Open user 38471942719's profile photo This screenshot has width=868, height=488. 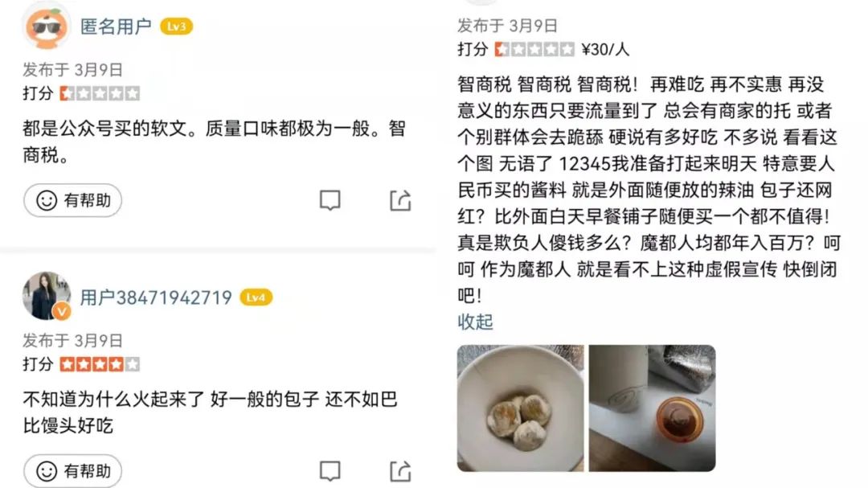coord(47,296)
